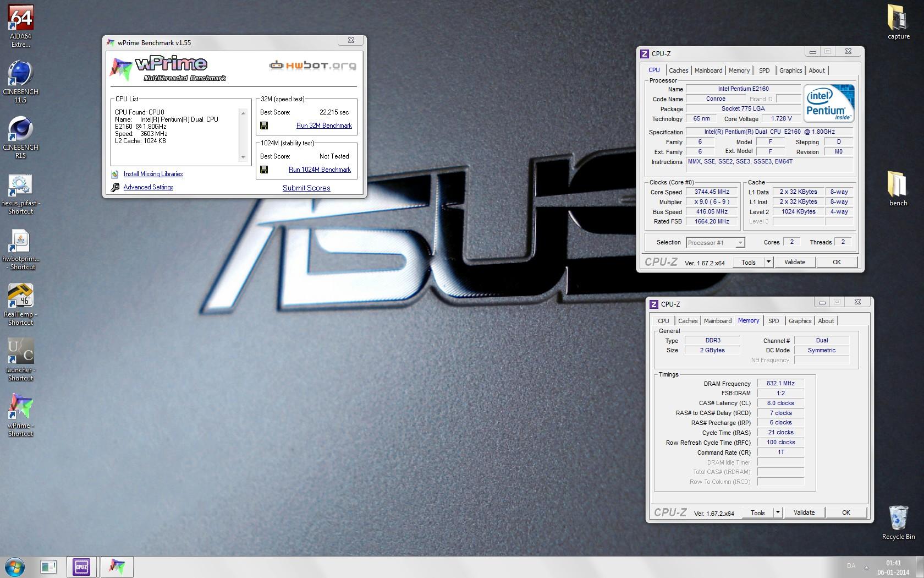Viewport: 924px width, 578px height.
Task: Open Advanced Settings link in wPrime
Action: tap(148, 187)
